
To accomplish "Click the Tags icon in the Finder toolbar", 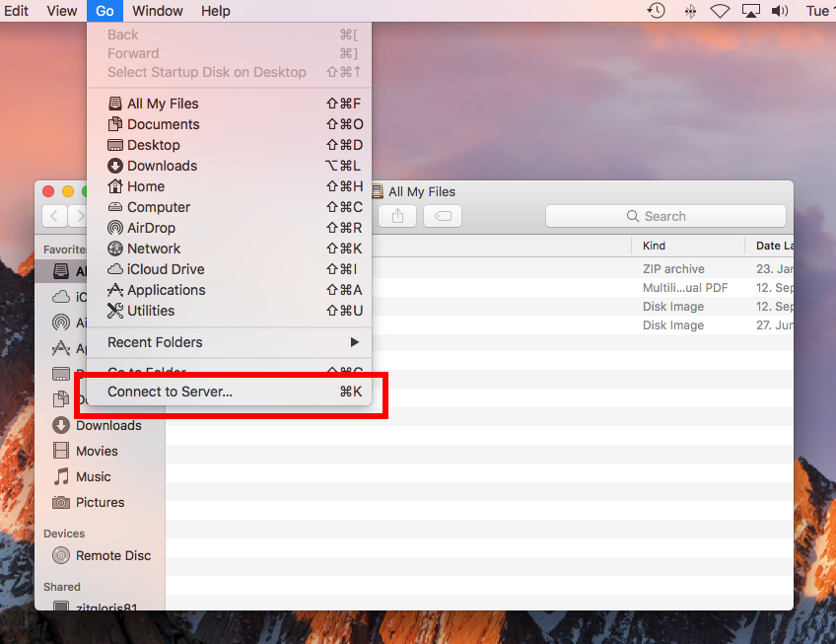I will click(442, 215).
